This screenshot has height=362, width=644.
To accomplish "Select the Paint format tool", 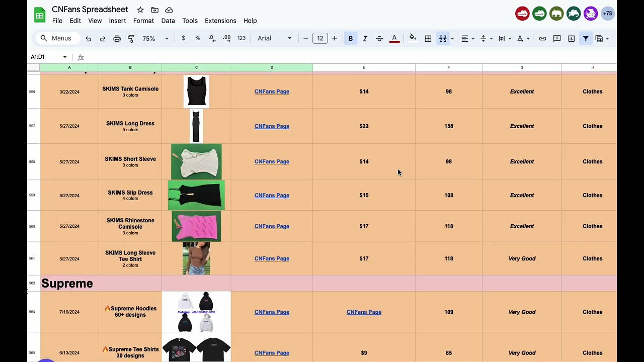I will tap(131, 39).
